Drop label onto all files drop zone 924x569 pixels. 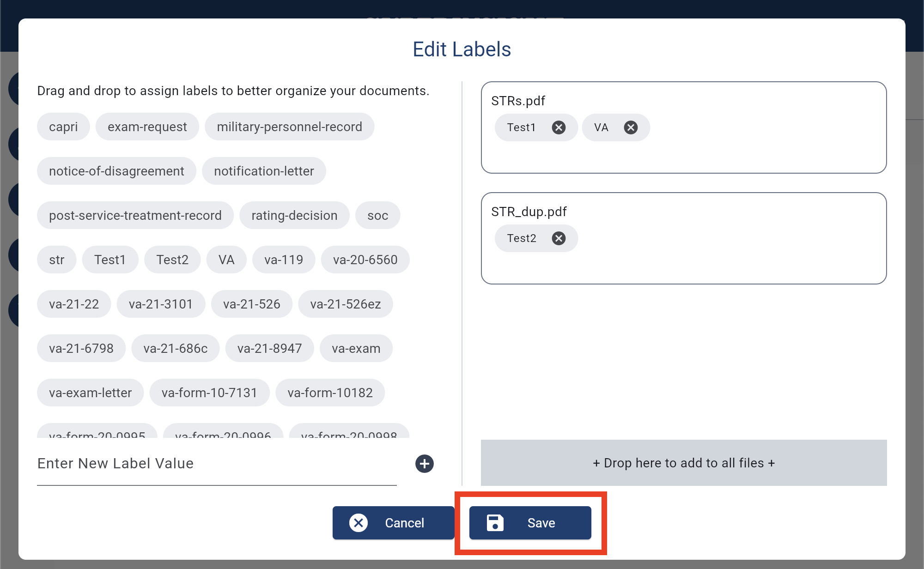683,463
